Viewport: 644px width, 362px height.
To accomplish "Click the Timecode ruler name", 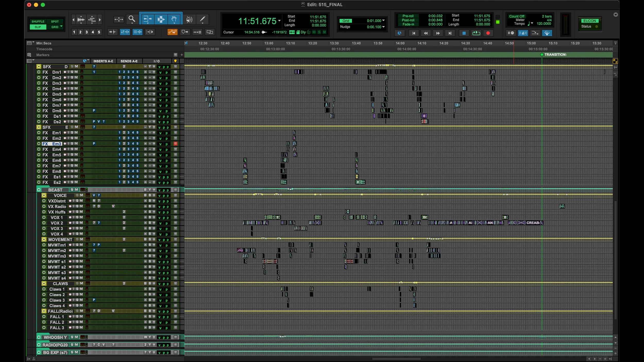I will 44,49.
